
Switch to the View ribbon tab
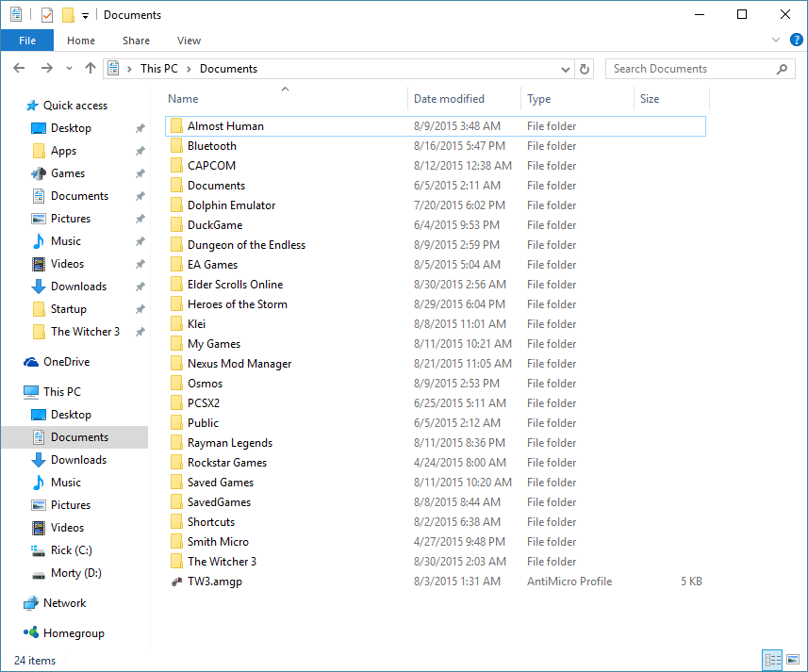tap(189, 41)
